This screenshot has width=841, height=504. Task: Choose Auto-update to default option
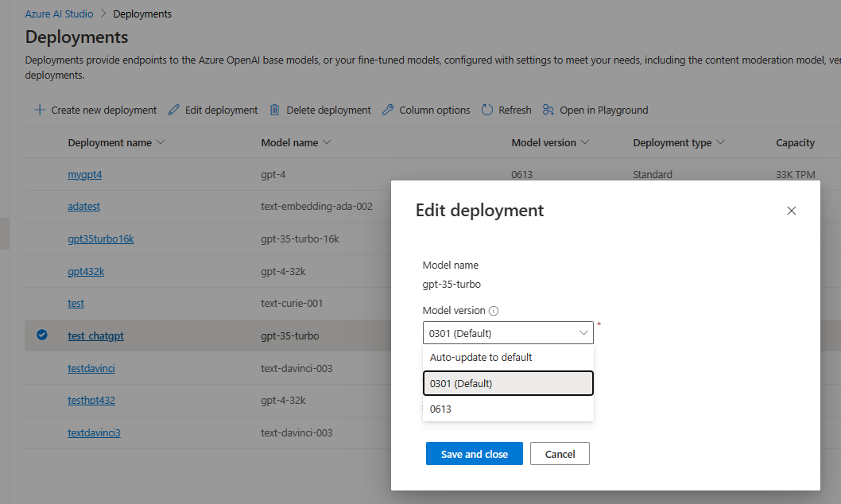(x=508, y=357)
